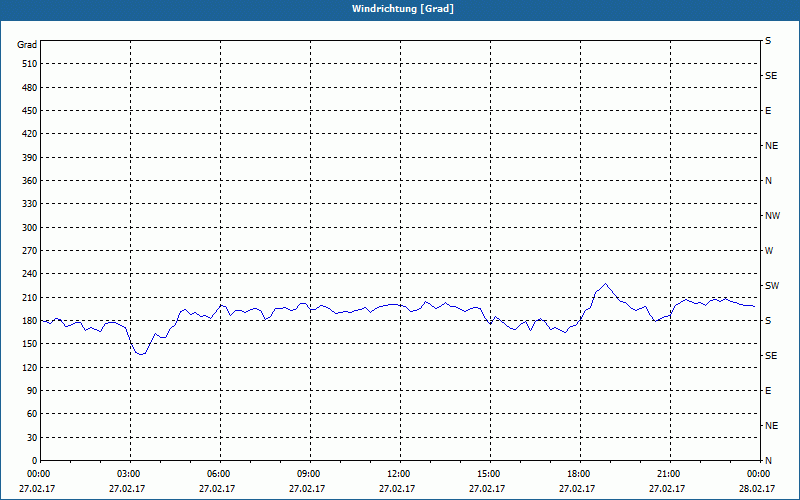The height and width of the screenshot is (500, 800).
Task: Click the S compass label on the 180 row
Action: coord(768,321)
